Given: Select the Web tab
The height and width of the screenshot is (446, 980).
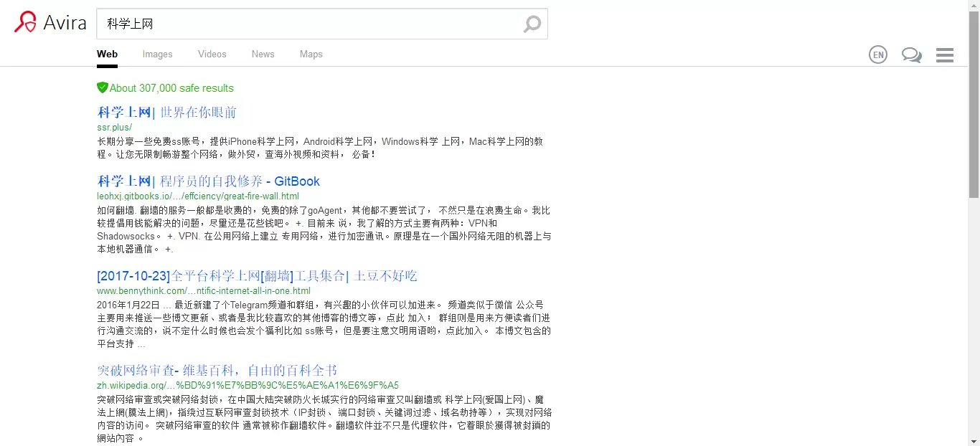Looking at the screenshot, I should (107, 54).
